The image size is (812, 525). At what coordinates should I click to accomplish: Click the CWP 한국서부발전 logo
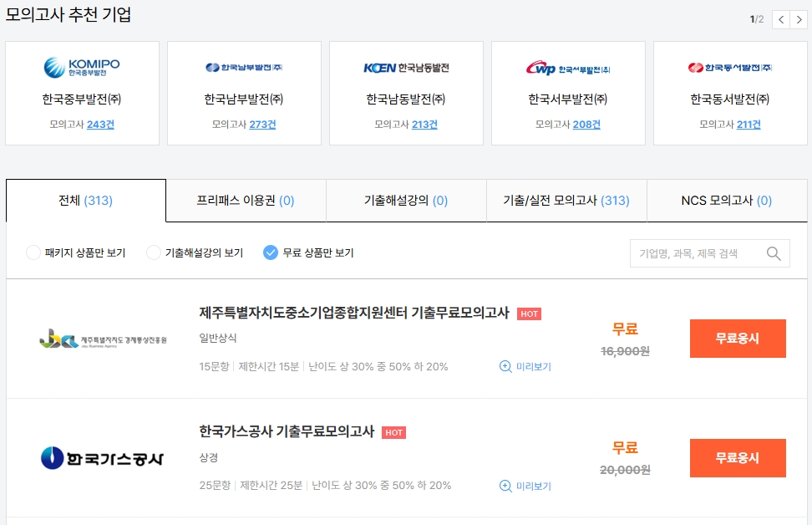click(568, 68)
